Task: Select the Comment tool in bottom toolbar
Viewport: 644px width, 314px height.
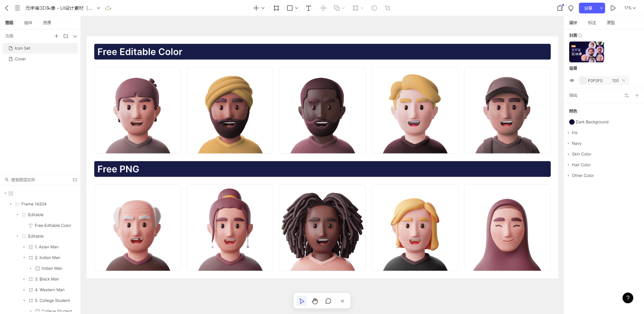Action: point(328,301)
